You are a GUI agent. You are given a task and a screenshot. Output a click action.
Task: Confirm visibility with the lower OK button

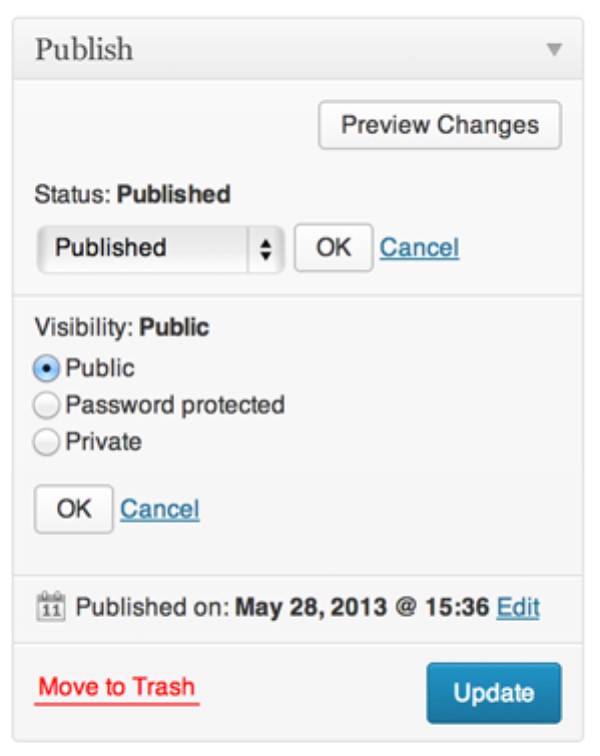coord(73,509)
